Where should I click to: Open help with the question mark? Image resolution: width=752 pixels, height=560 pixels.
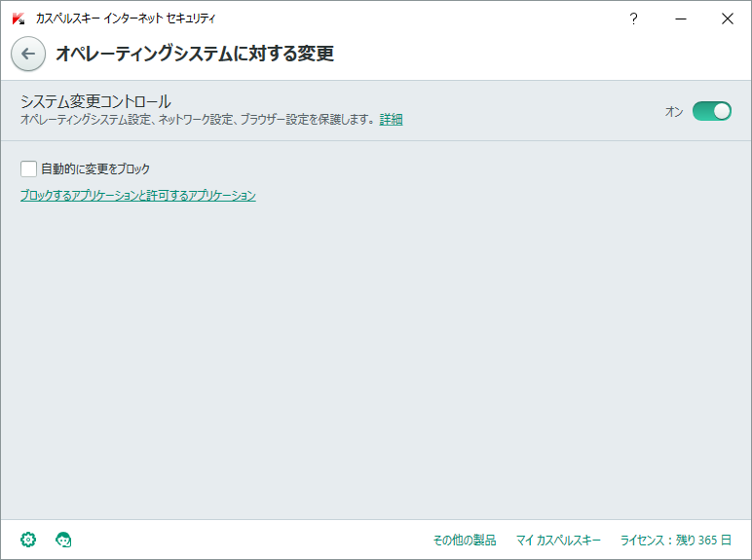tap(633, 19)
